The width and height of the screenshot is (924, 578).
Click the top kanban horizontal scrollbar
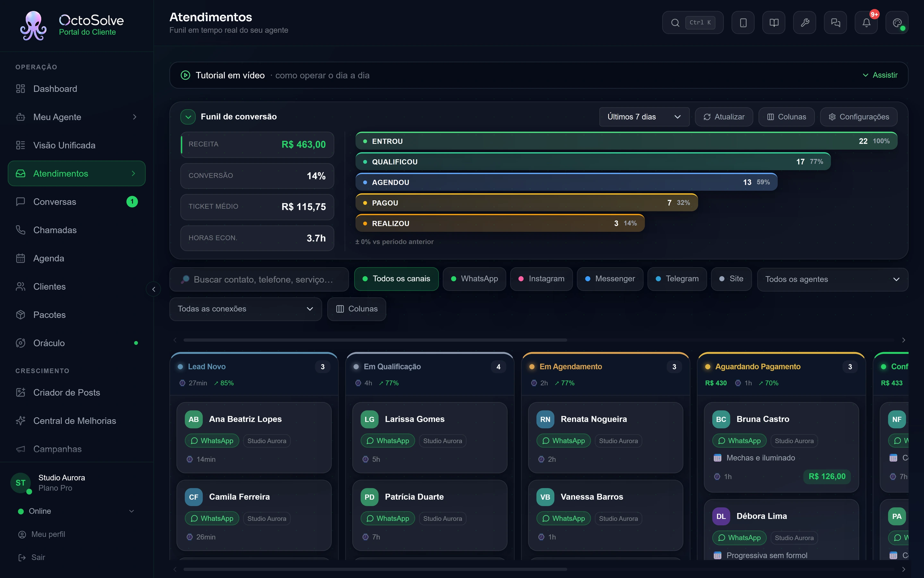click(375, 340)
